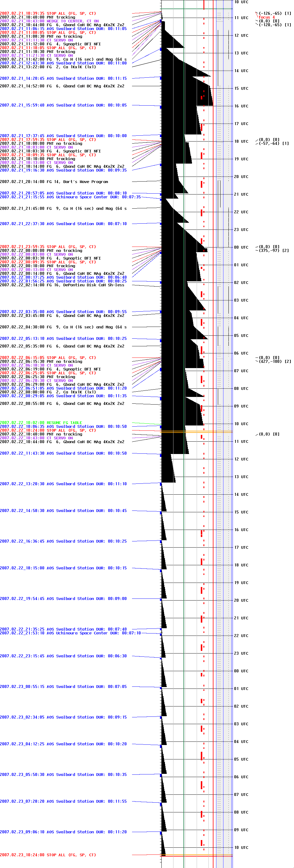
Task: Click the WEDGE TO CENTER, CT ON event
Action: tap(49, 21)
